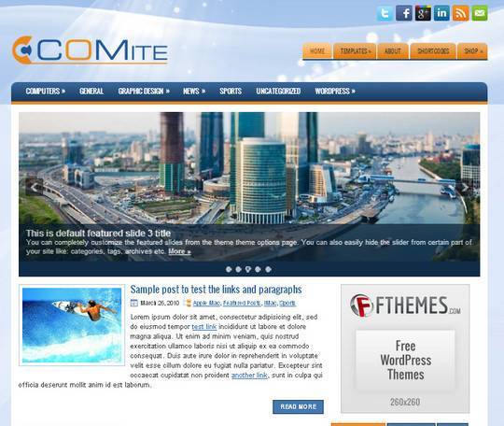Click the FThemes Free WordPress Themes banner
The image size is (504, 426).
click(405, 348)
